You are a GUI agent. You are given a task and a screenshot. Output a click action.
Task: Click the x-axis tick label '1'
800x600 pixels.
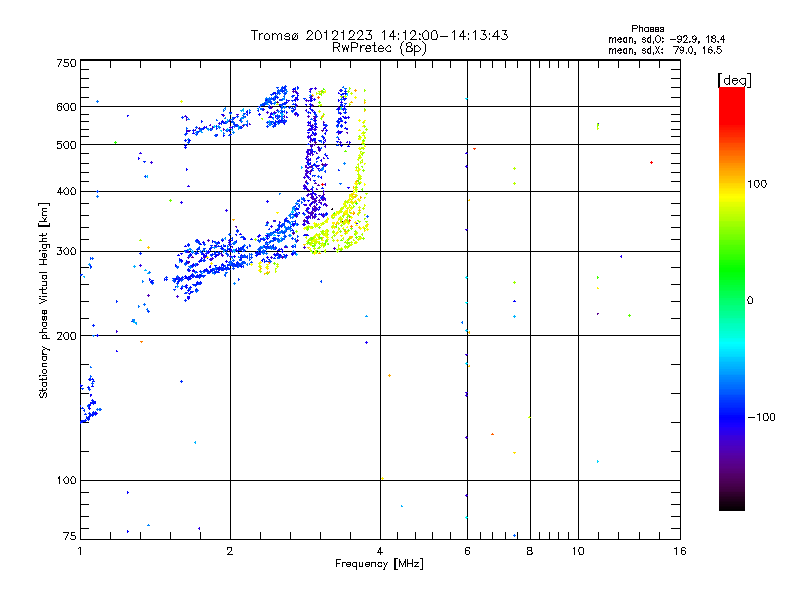(80, 551)
